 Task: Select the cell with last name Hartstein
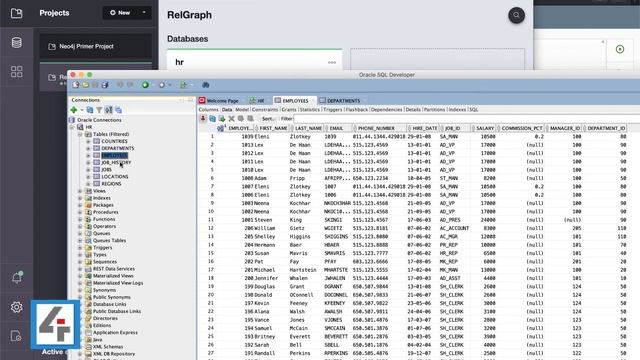click(303, 270)
